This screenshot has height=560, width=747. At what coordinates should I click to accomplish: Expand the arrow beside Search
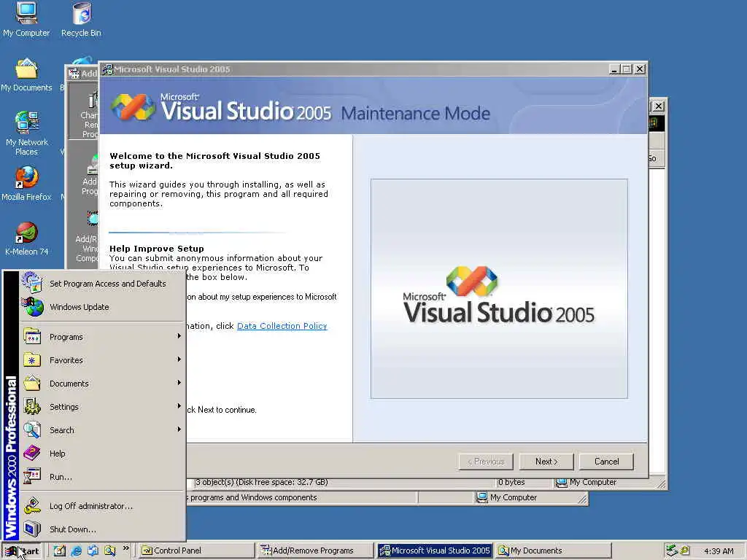point(179,429)
